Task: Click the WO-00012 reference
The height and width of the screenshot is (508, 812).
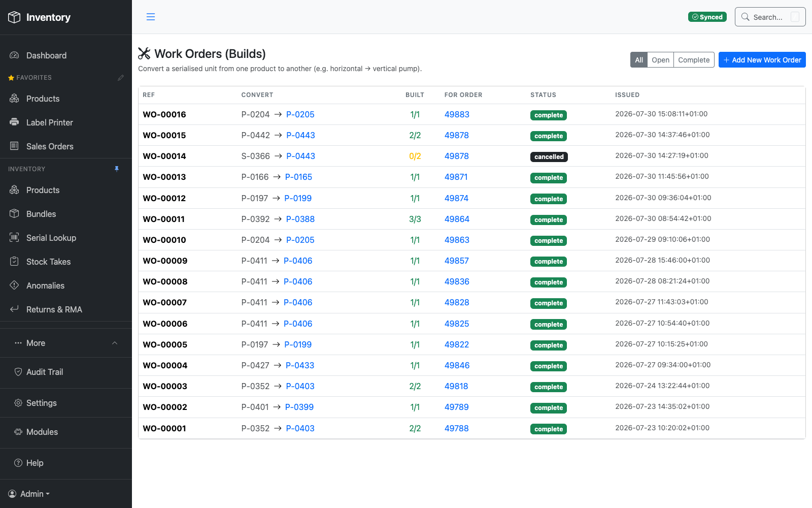Action: [x=164, y=198]
